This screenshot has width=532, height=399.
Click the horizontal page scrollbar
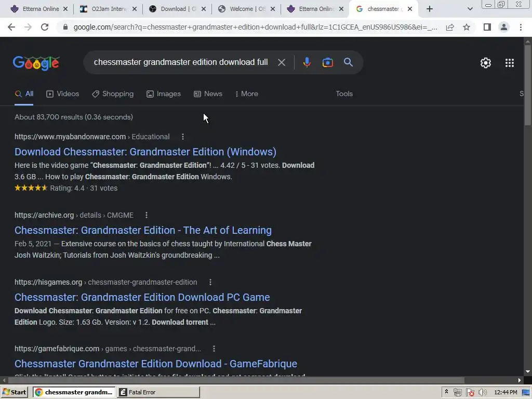tap(236, 380)
